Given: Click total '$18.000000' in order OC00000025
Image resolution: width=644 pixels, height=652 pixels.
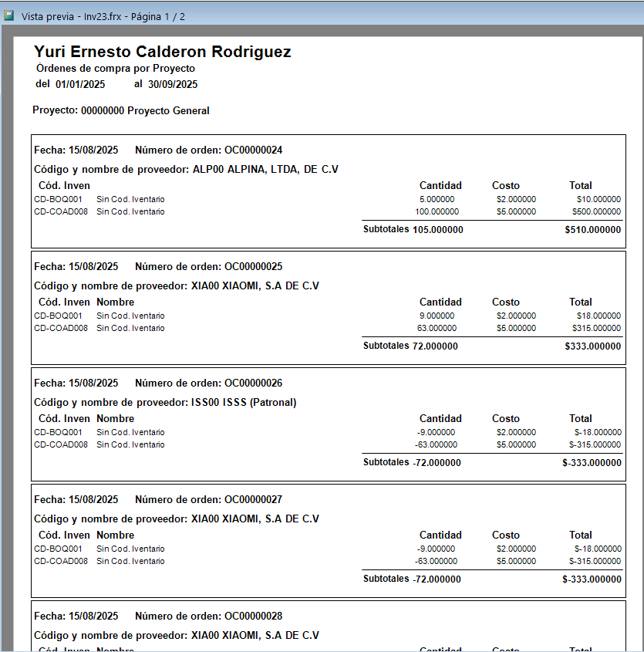Looking at the screenshot, I should coord(598,316).
